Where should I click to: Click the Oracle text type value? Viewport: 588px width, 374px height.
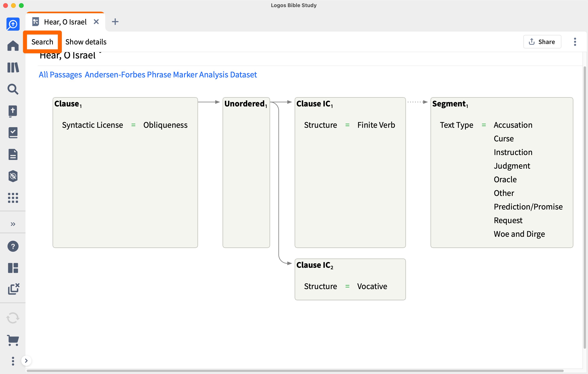(x=505, y=179)
